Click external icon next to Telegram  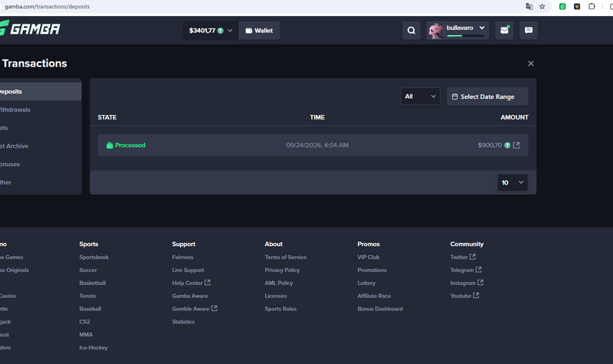[478, 270]
